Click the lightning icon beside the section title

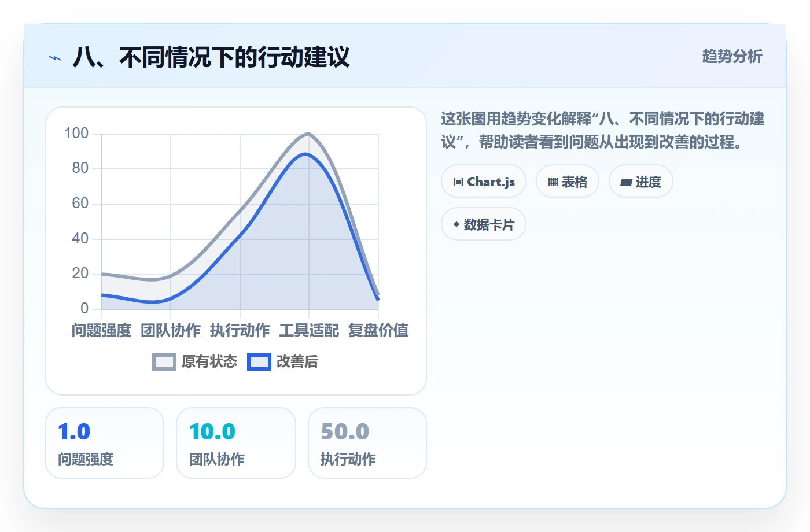(55, 58)
